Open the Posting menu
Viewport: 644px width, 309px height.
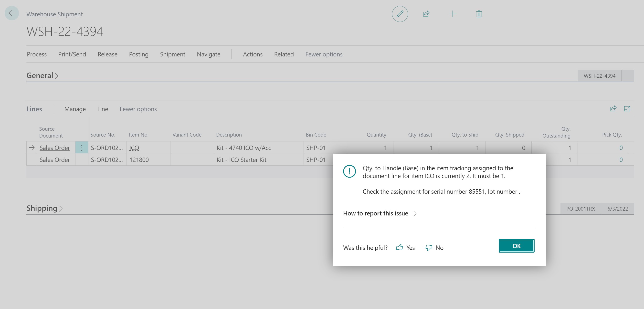pyautogui.click(x=138, y=54)
